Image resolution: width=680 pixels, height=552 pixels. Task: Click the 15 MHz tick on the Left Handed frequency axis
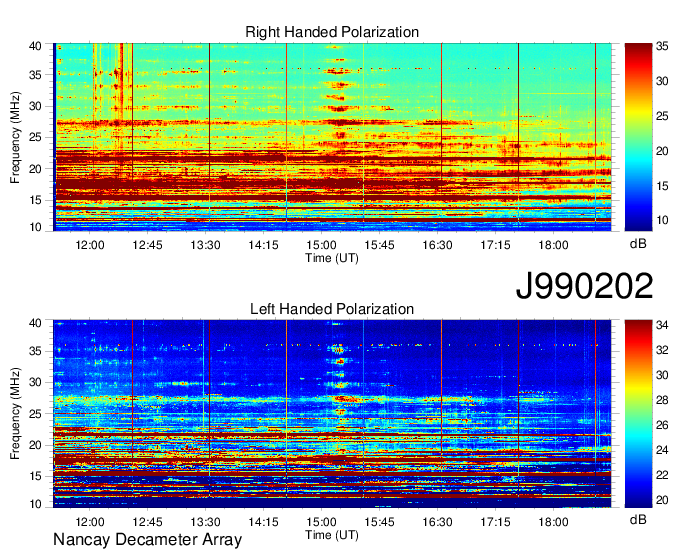[35, 477]
